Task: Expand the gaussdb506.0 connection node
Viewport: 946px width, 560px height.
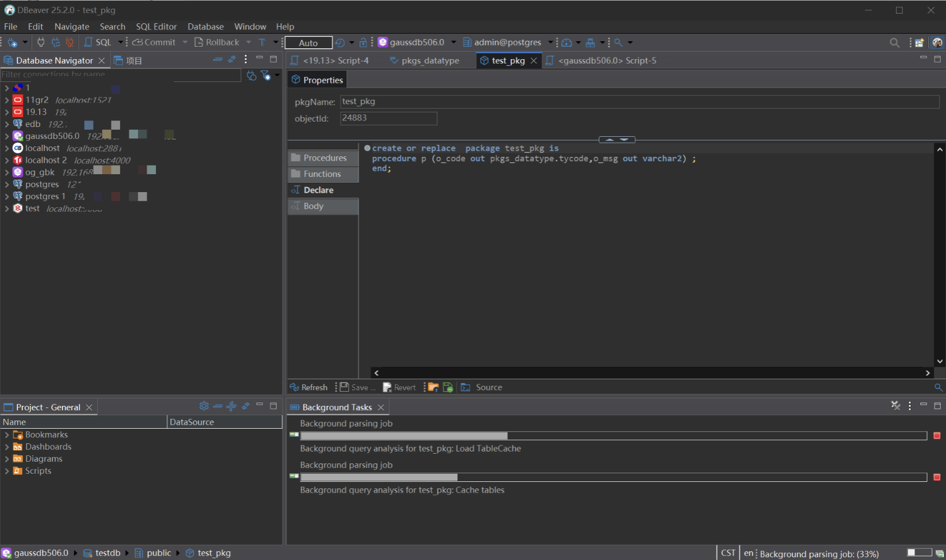Action: [7, 136]
